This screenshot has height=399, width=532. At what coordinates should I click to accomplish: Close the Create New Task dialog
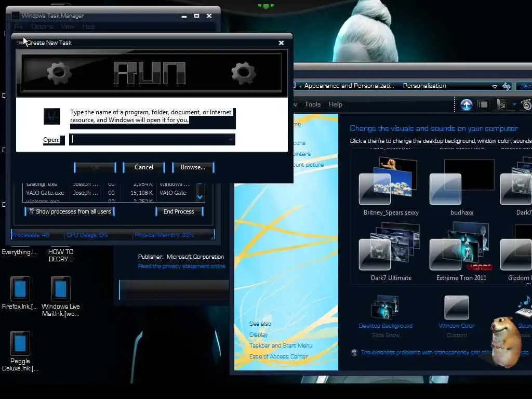[281, 43]
